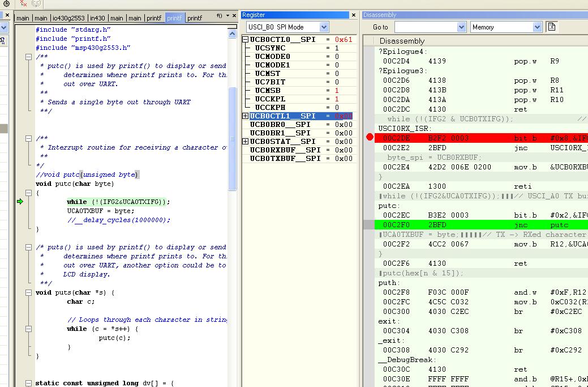Click the editor vertical scrollbar thumb
Image resolution: width=588 pixels, height=387 pixels.
pos(232,139)
